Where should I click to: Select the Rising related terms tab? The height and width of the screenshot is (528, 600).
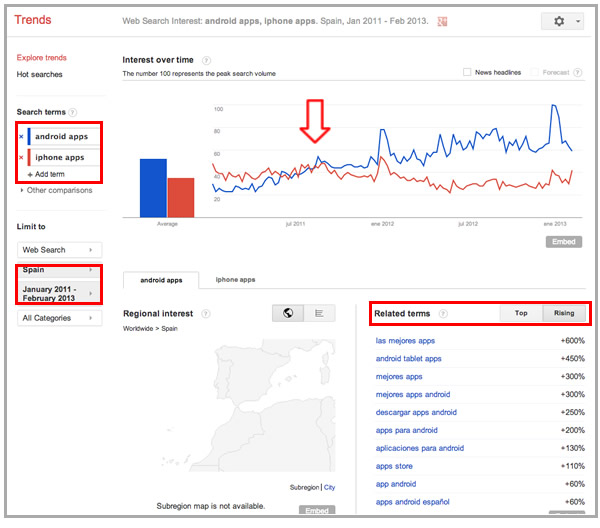pos(564,313)
